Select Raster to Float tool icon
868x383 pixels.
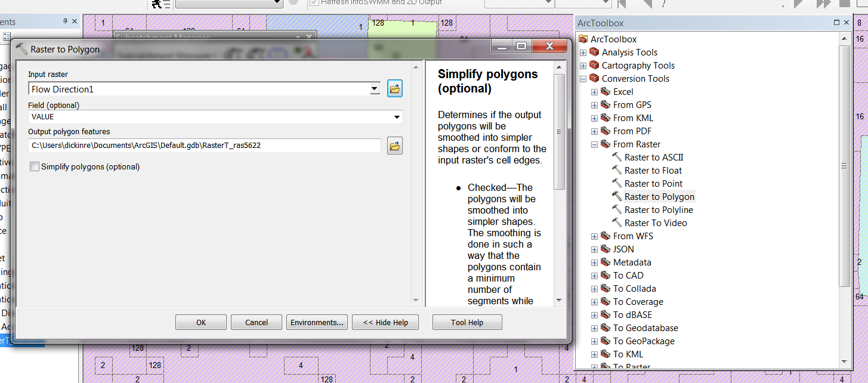click(x=617, y=170)
